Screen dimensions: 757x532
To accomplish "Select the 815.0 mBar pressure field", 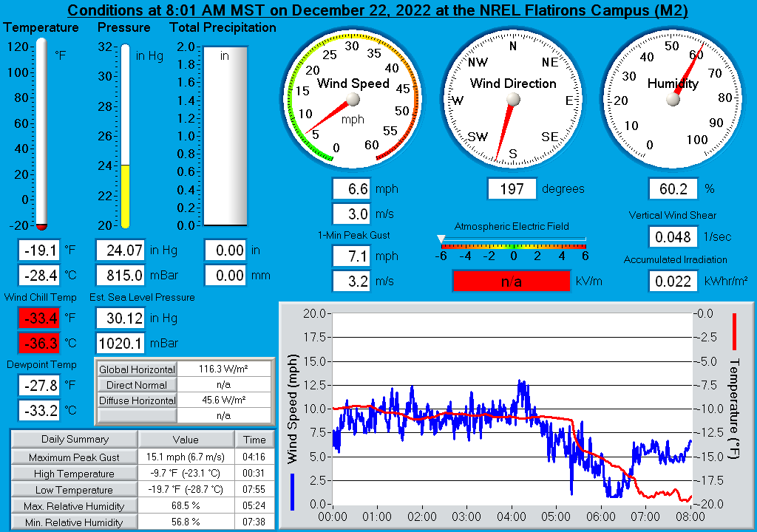I will pos(120,275).
